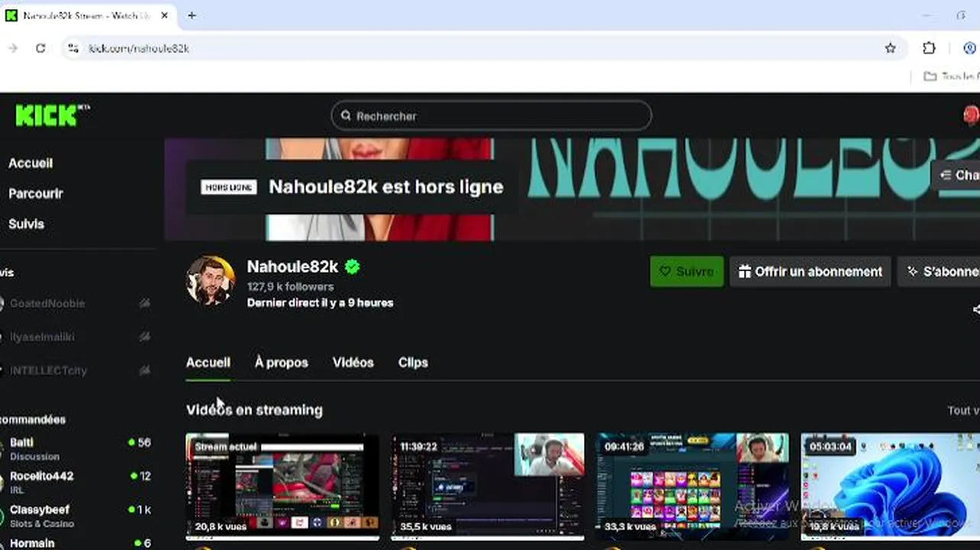
Task: Click the Tout voir link for videos
Action: (963, 410)
